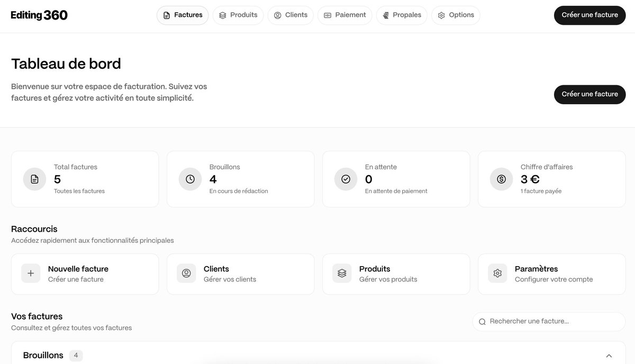The height and width of the screenshot is (364, 635).
Task: Open the Propales tab
Action: [402, 15]
